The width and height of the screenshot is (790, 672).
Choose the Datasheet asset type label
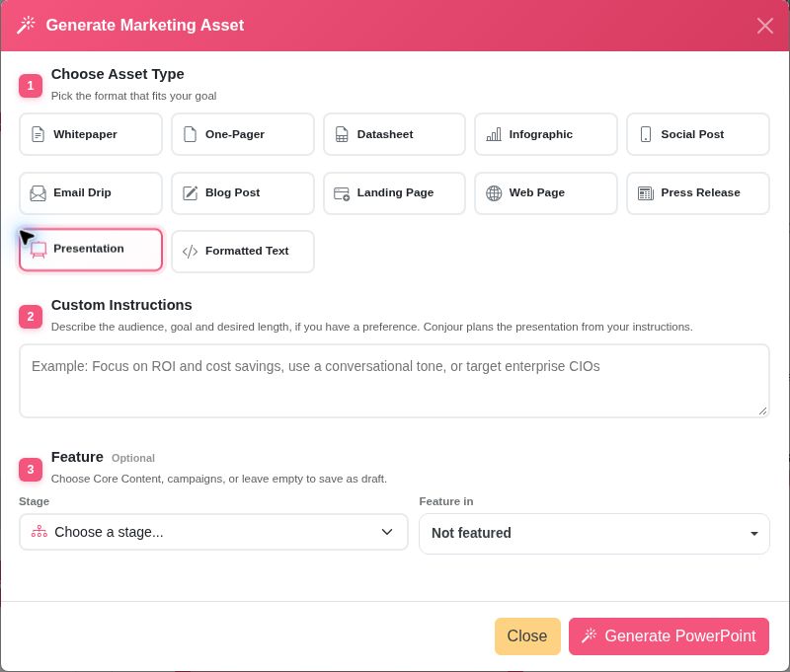point(385,134)
